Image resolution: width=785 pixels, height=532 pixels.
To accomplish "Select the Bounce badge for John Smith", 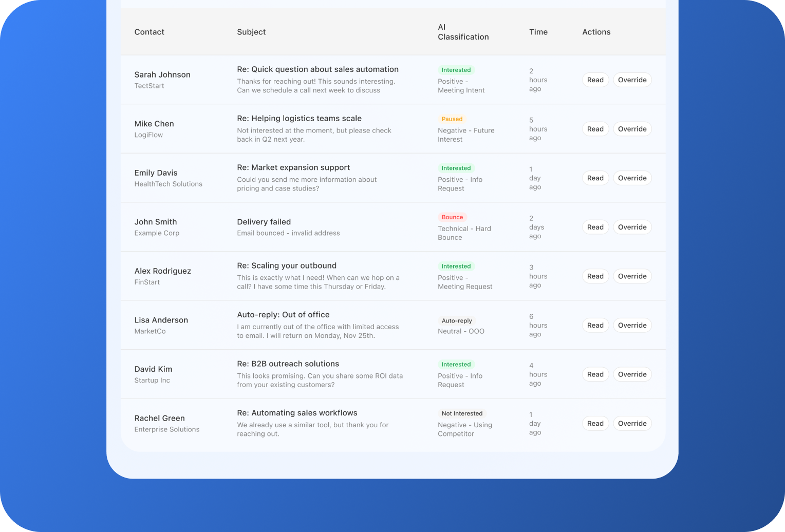I will [x=452, y=217].
